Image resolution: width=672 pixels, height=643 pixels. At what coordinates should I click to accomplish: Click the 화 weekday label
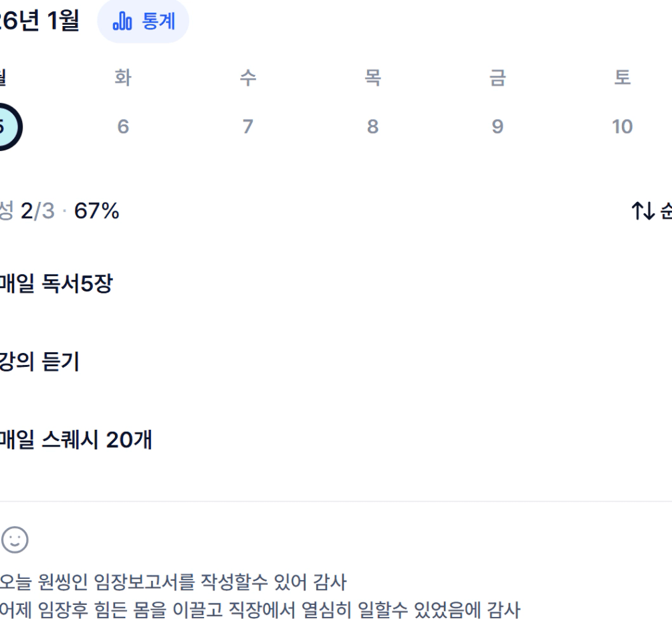point(123,78)
